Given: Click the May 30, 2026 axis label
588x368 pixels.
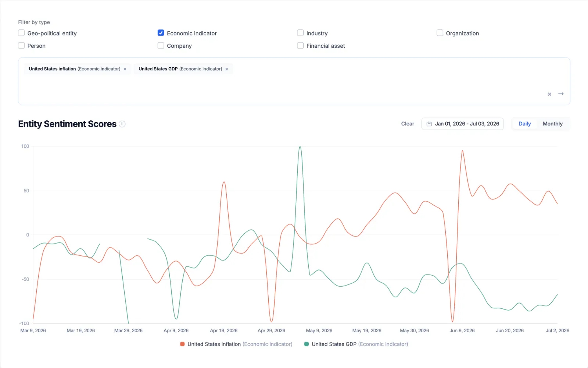Looking at the screenshot, I should [x=415, y=330].
